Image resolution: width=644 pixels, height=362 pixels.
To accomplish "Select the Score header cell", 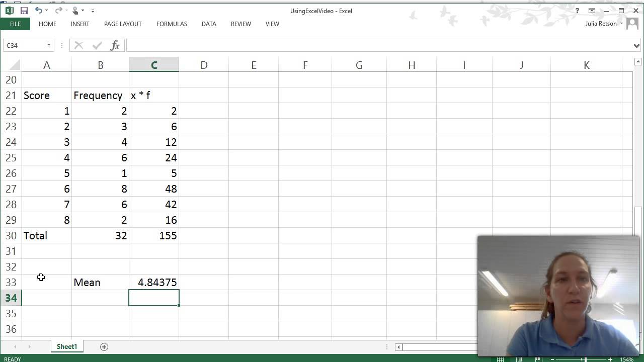I will click(x=46, y=96).
